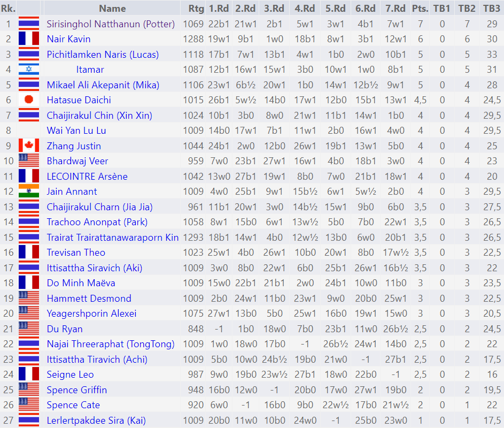Select player Wai Yan Lu Lu
Viewport: 504px width, 428px height.
[76, 131]
